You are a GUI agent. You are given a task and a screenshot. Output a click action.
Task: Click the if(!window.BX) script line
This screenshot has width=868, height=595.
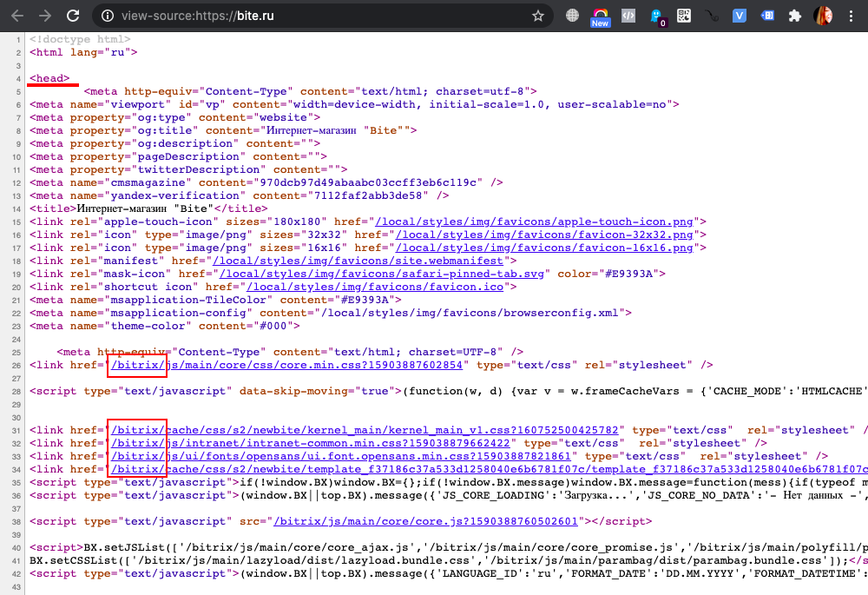449,483
